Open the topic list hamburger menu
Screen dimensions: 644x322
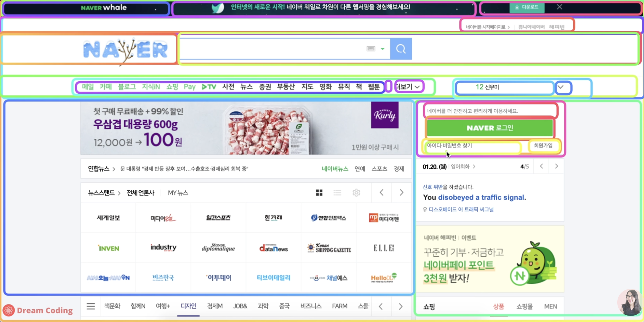(x=91, y=306)
